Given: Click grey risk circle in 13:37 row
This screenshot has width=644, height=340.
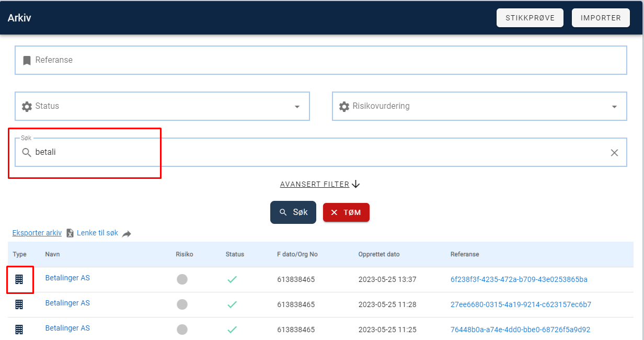Looking at the screenshot, I should coord(182,279).
